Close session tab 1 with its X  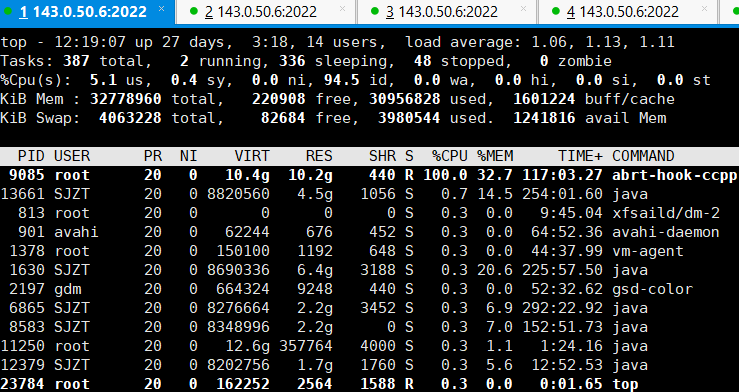pyautogui.click(x=162, y=8)
